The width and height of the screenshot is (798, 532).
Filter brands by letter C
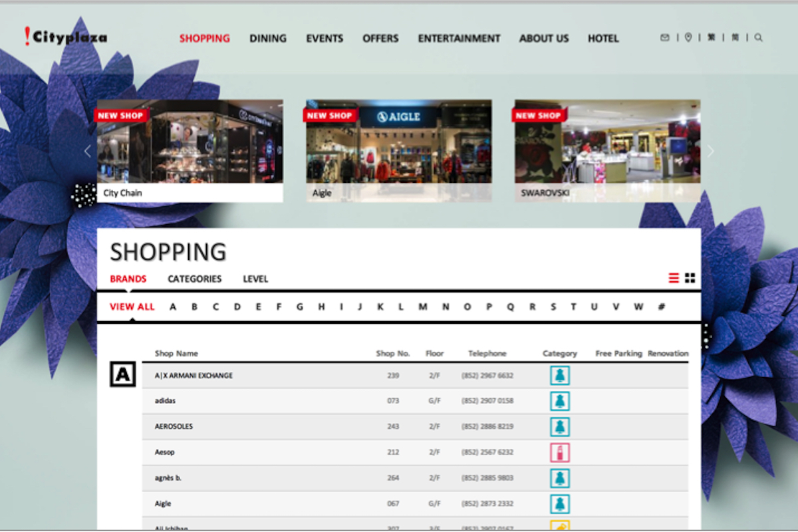(215, 307)
